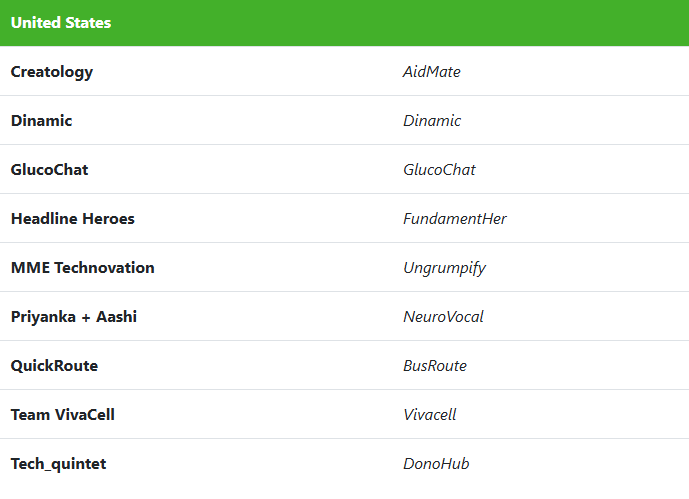
Task: Click the United States header row
Action: coord(344,23)
